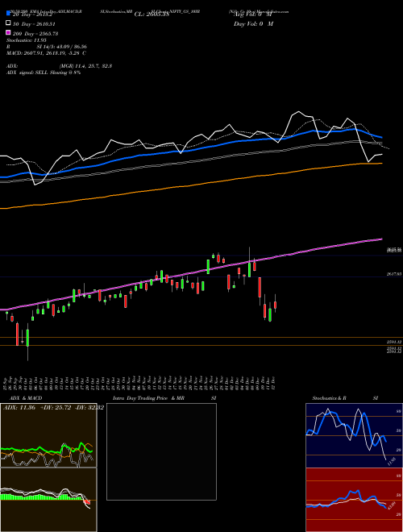The width and height of the screenshot is (403, 532).
Task: Open the blue Stochastics chart panel
Action: tap(354, 435)
